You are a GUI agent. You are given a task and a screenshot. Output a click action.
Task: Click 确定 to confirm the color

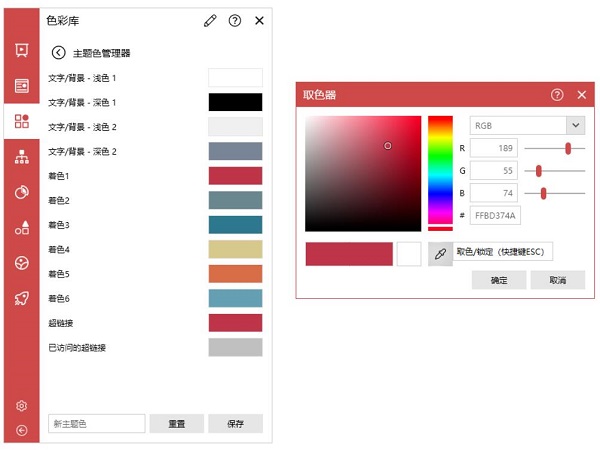coord(499,281)
